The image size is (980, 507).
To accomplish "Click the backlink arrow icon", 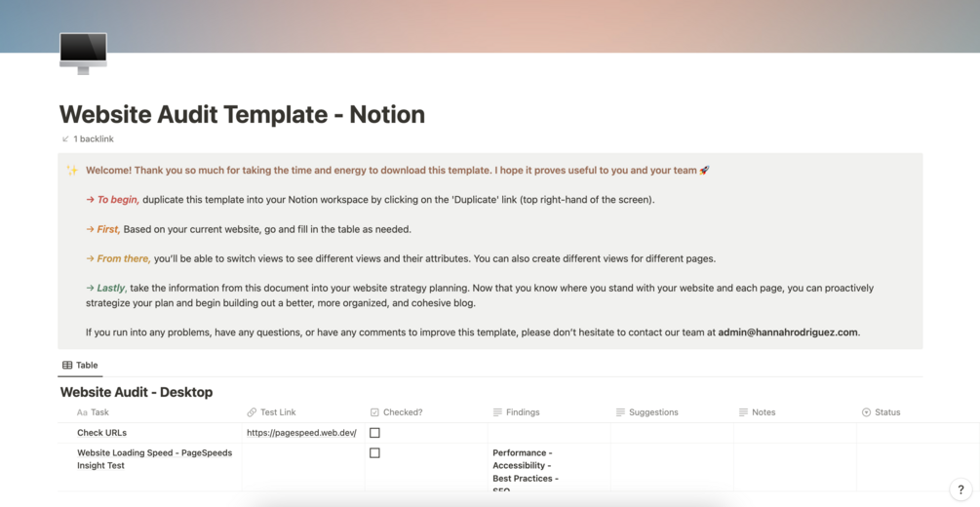I will [65, 139].
